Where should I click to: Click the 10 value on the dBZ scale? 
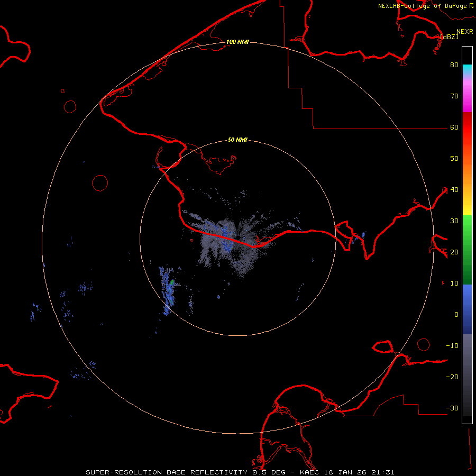[x=454, y=283]
